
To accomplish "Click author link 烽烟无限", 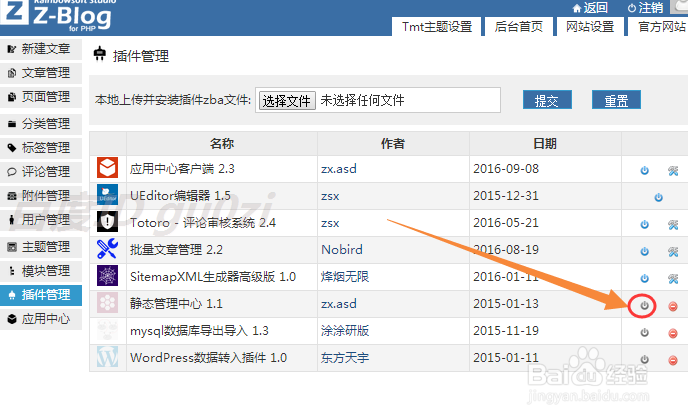I will 345,277.
